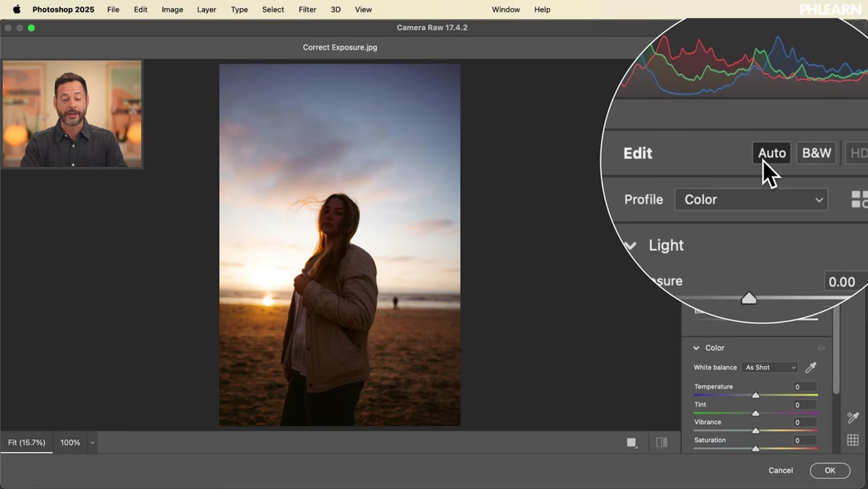Click the Saturation value field

pos(806,441)
